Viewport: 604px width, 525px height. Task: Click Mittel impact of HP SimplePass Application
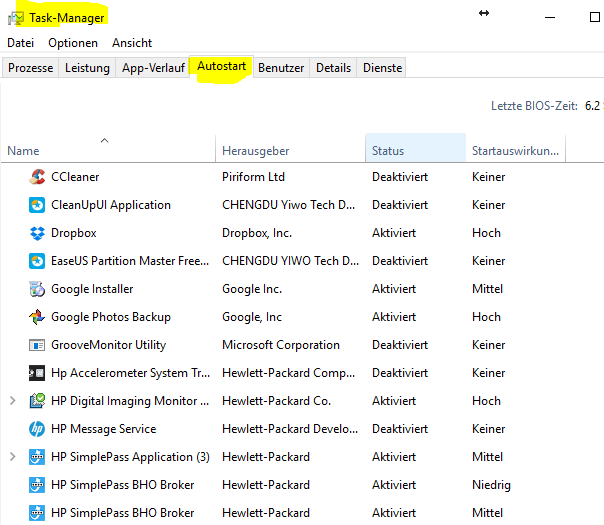[x=488, y=457]
